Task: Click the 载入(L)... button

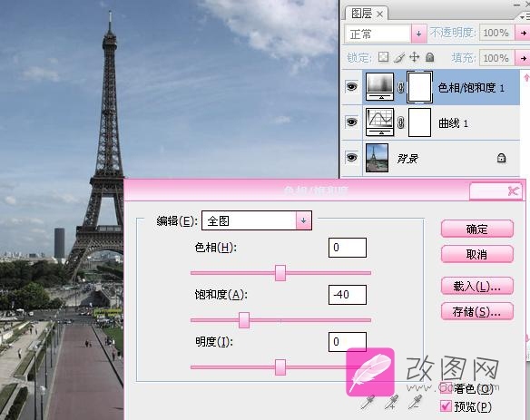Action: (x=477, y=286)
